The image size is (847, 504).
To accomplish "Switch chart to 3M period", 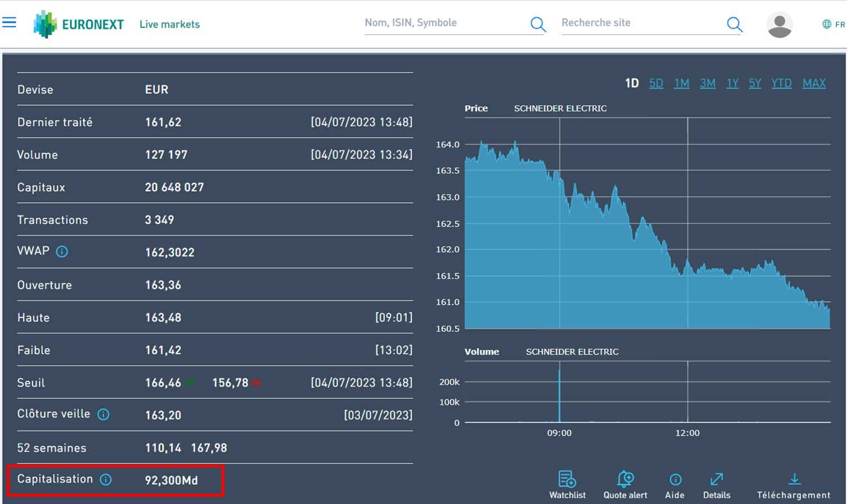I will [708, 83].
